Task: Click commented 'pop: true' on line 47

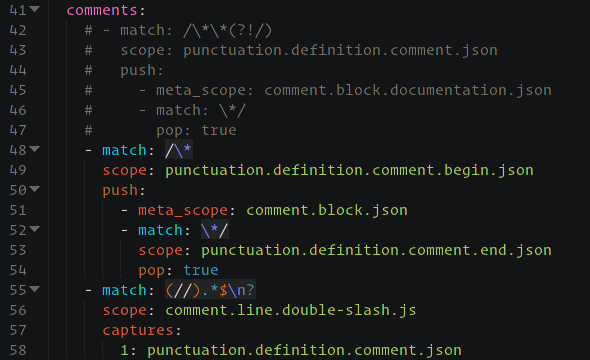Action: [196, 131]
